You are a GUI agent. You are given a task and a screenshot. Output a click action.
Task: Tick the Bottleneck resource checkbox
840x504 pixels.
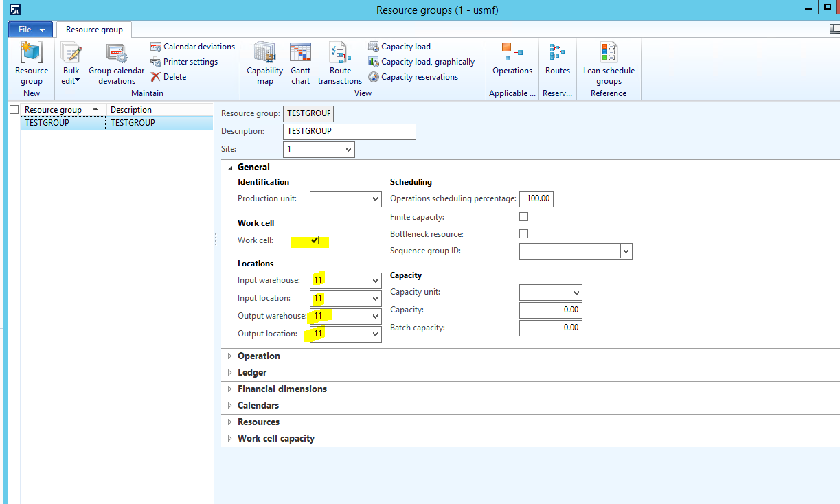pyautogui.click(x=524, y=234)
